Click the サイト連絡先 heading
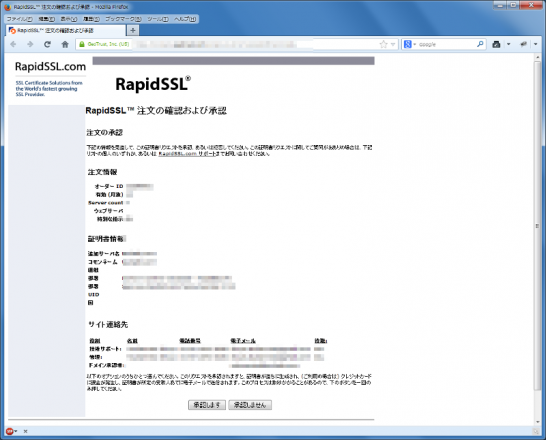The height and width of the screenshot is (440, 546). pos(108,324)
